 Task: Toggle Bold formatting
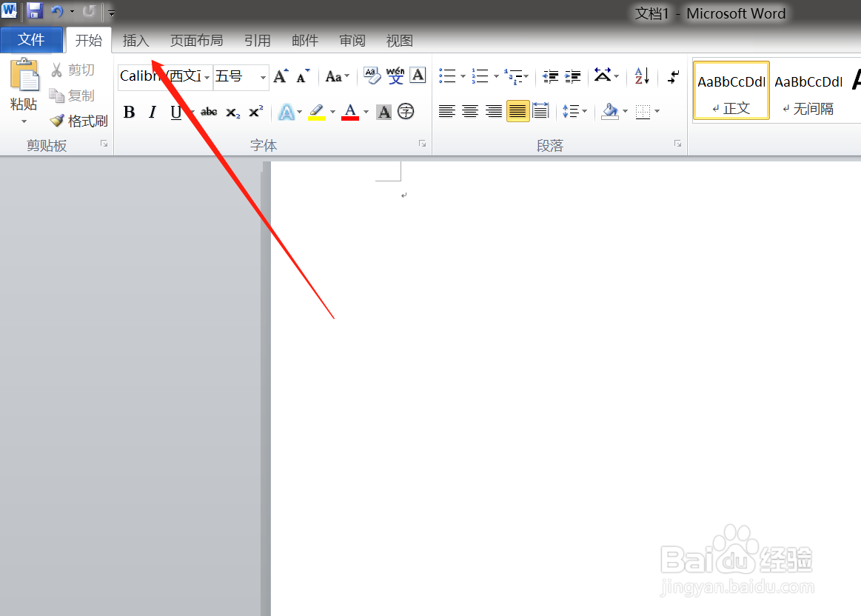[x=129, y=112]
